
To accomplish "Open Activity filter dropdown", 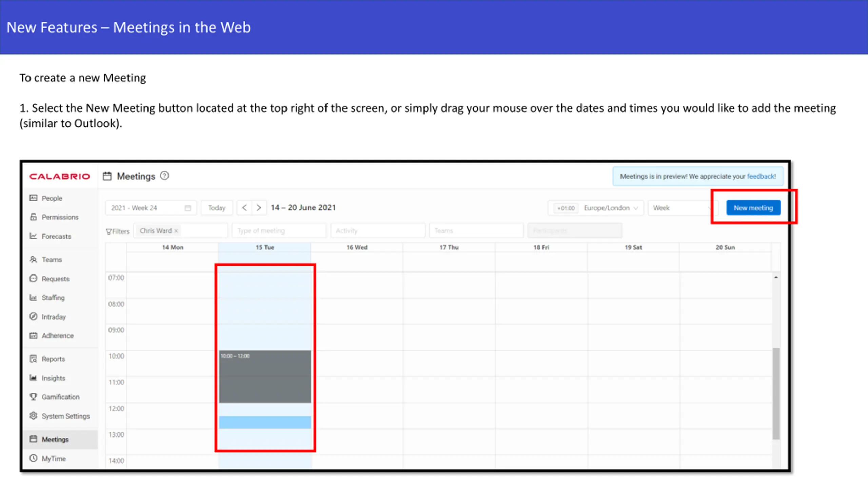I will [378, 231].
